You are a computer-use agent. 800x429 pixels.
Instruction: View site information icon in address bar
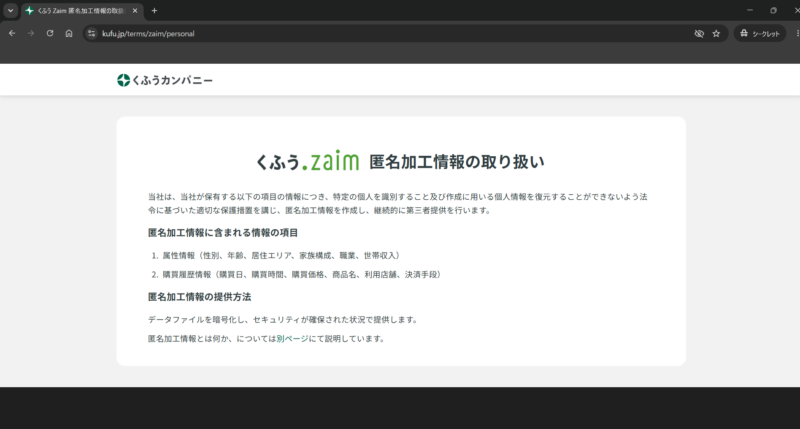pos(91,34)
